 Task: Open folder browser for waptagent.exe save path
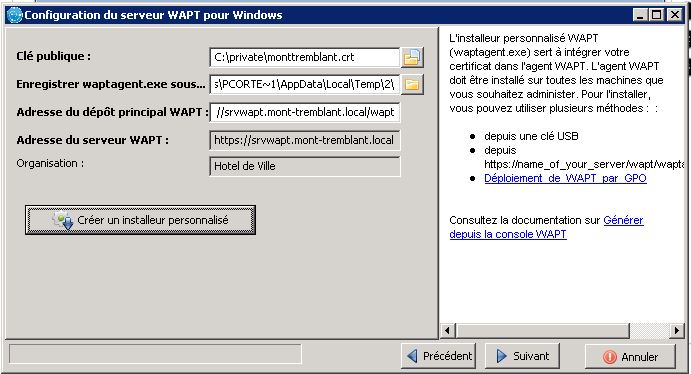(x=412, y=84)
